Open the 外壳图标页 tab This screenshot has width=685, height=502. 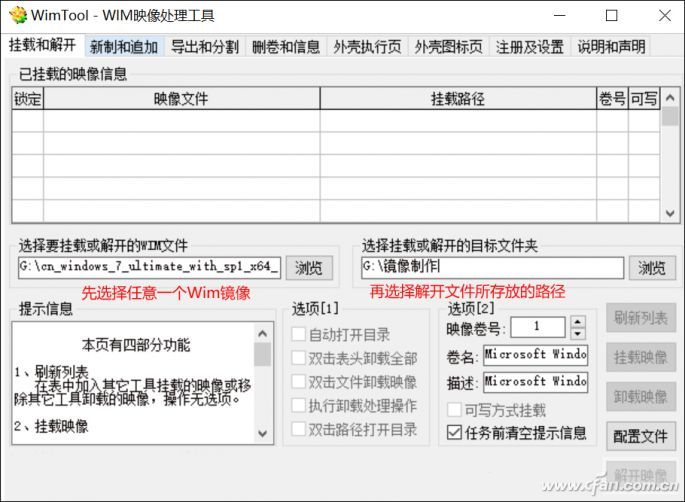coord(449,46)
